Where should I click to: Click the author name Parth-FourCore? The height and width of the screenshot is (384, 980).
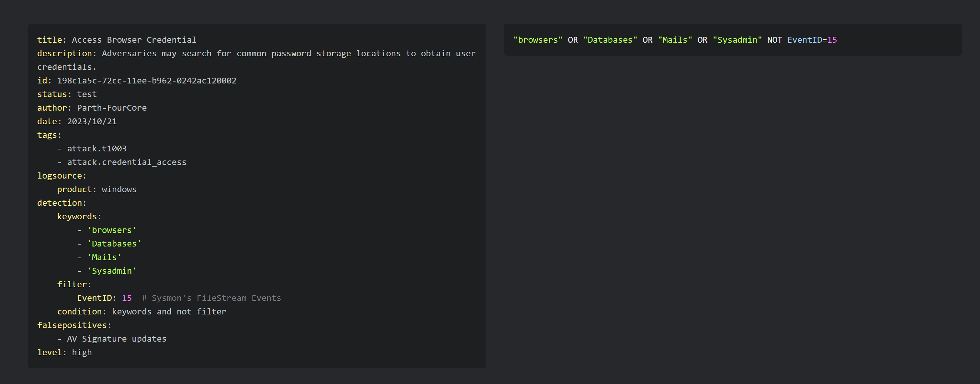coord(111,108)
